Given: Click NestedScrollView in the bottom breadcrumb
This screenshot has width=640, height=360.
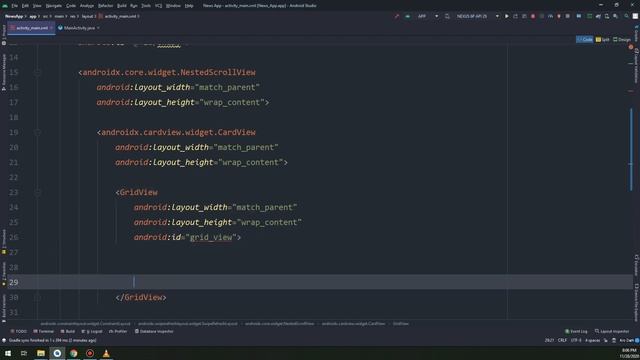Looking at the screenshot, I should [280, 324].
